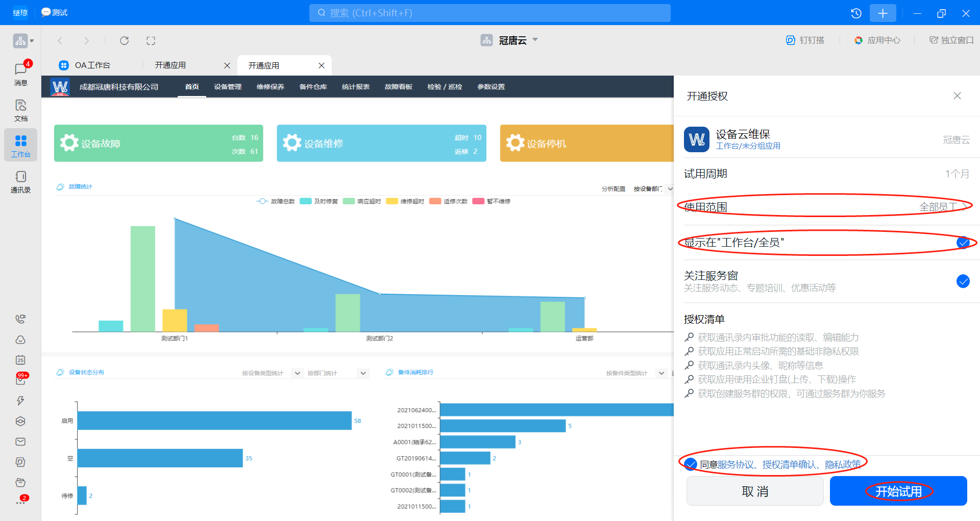Open the to-do icon with 99+ badge
980x521 pixels.
pyautogui.click(x=20, y=380)
